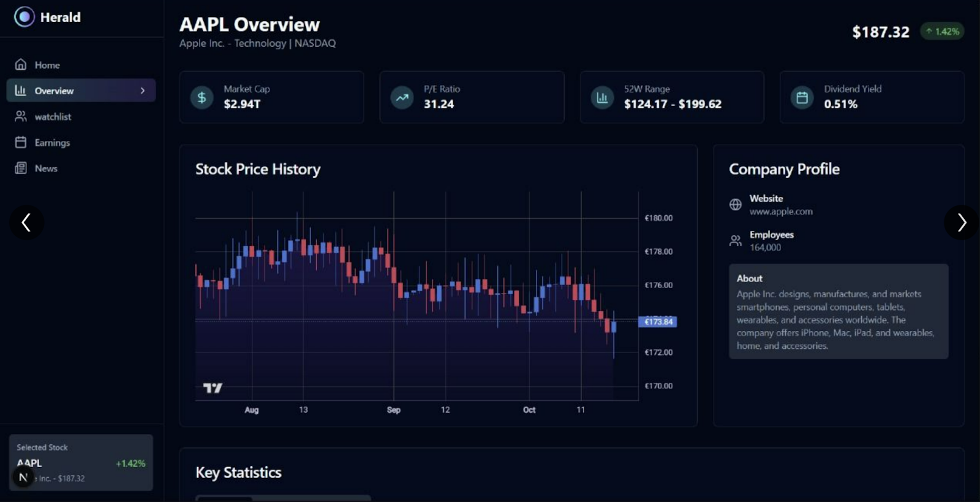This screenshot has width=980, height=502.
Task: Go to previous slide with left arrow
Action: 26,222
